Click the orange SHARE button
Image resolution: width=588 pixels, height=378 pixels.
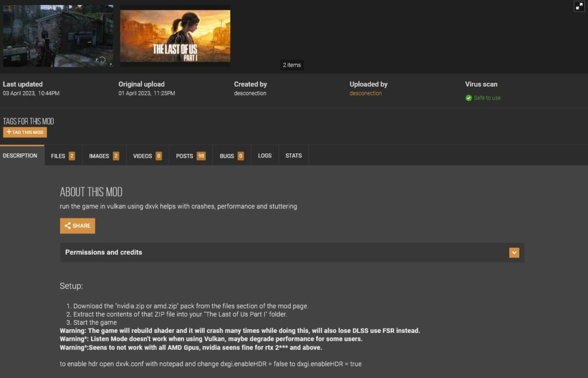(78, 226)
